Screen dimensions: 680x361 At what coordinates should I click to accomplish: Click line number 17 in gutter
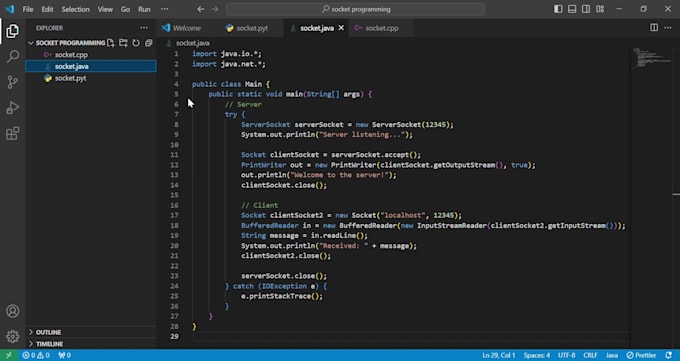(174, 215)
